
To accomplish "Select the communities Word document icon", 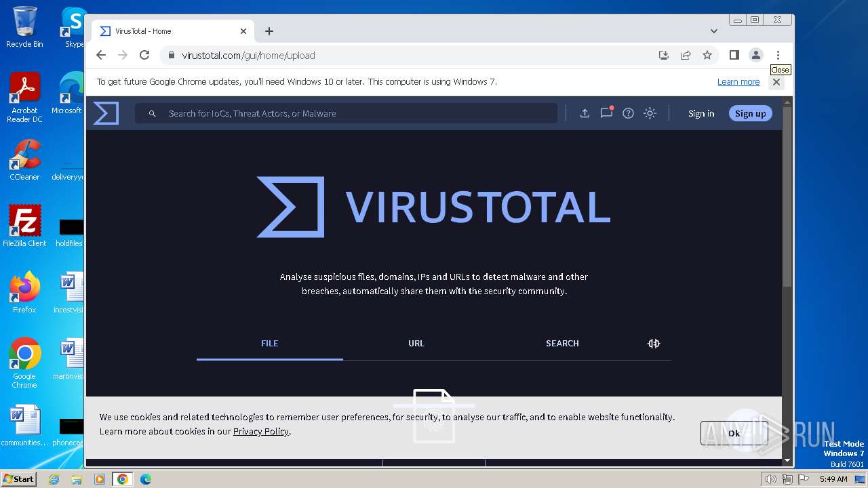I will point(24,426).
